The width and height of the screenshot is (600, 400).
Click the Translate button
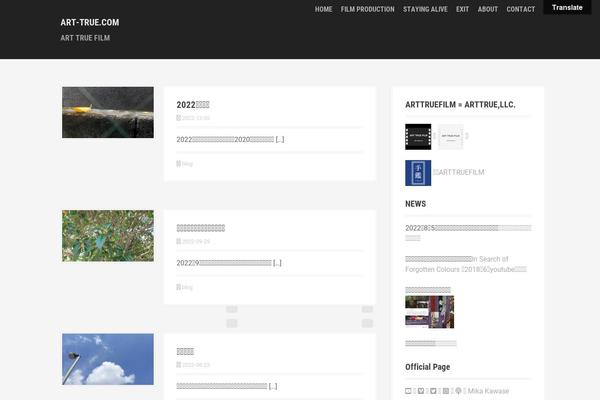pos(567,7)
